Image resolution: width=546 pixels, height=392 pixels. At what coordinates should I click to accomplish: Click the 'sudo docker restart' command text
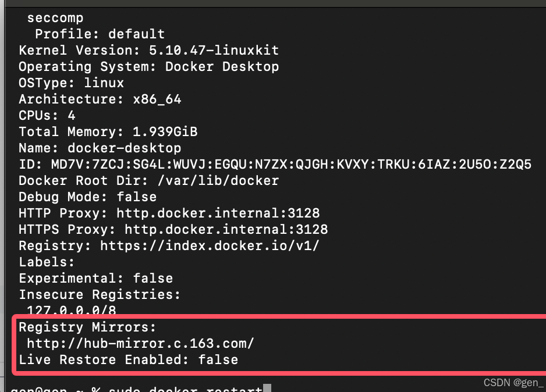(x=185, y=389)
